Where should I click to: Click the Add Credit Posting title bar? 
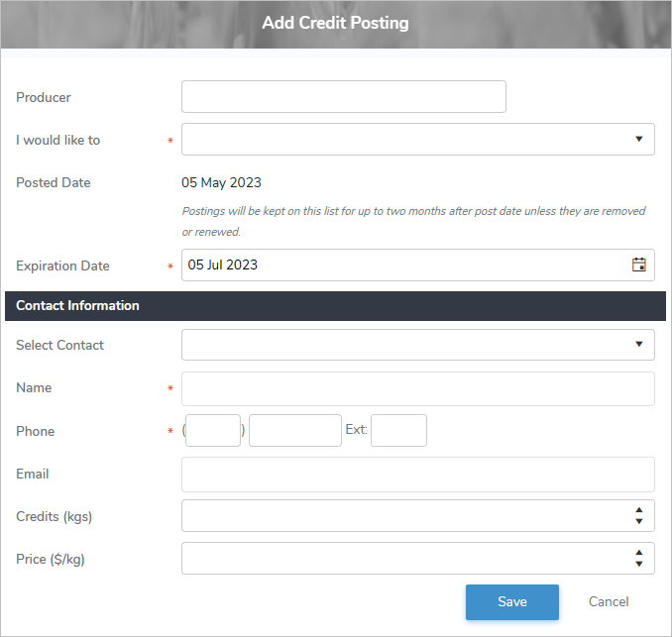335,23
